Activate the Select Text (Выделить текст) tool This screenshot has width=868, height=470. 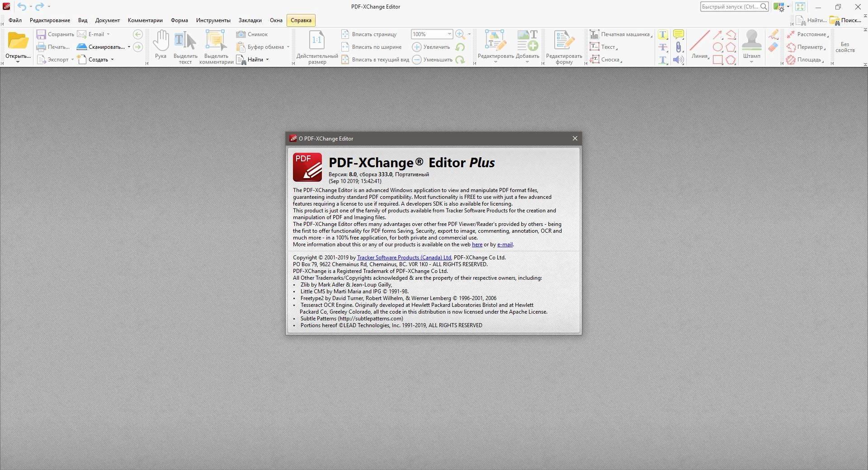point(185,47)
